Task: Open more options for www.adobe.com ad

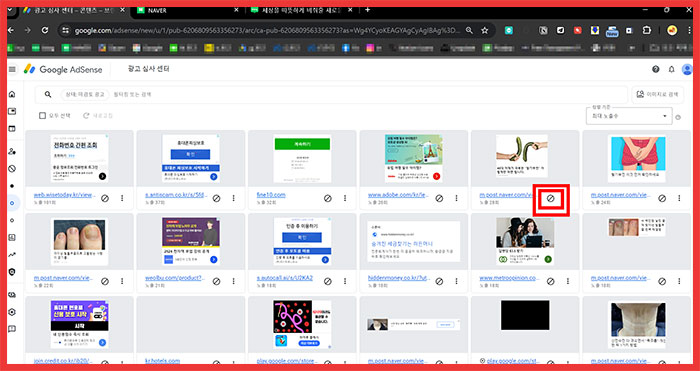Action: [x=456, y=198]
